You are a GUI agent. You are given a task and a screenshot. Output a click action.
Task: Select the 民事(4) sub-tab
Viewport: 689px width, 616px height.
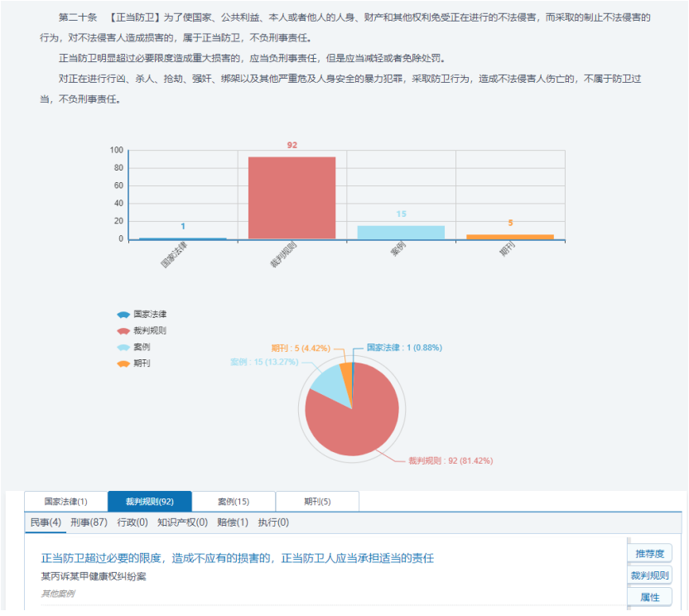[46, 522]
